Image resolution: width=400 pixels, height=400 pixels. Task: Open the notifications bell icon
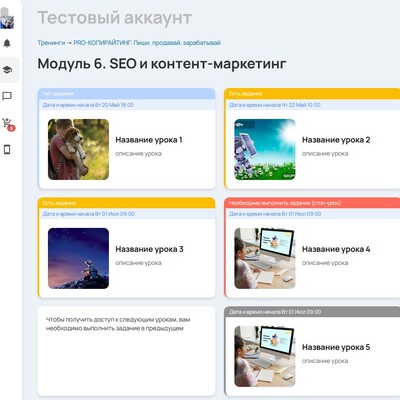7,43
